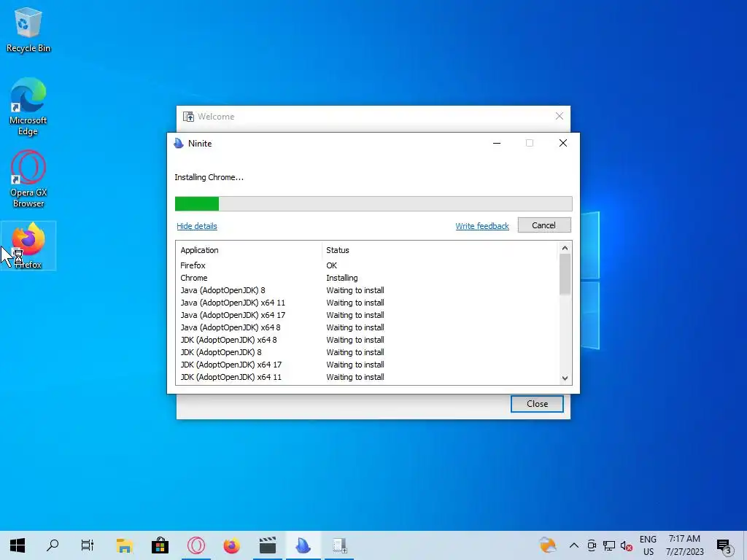Show hidden system tray icons
The height and width of the screenshot is (560, 747).
click(574, 545)
